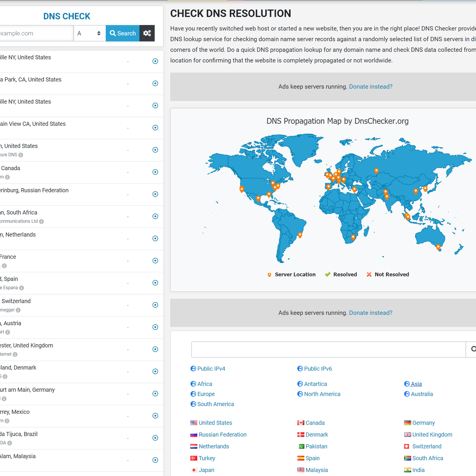The height and width of the screenshot is (476, 476).
Task: Click target icon for Spain row
Action: tap(155, 283)
